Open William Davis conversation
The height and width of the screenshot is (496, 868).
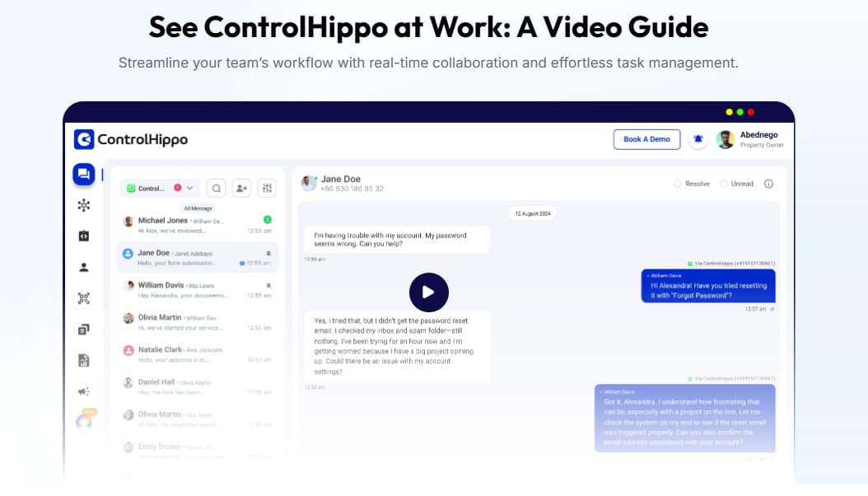[198, 289]
